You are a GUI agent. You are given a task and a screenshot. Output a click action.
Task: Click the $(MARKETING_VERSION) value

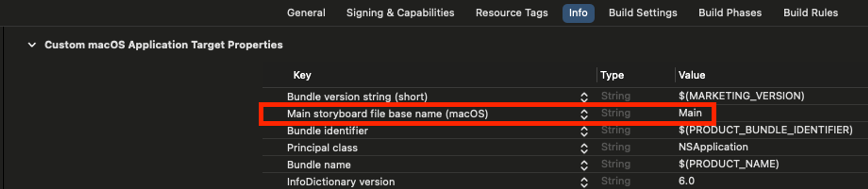click(x=741, y=96)
